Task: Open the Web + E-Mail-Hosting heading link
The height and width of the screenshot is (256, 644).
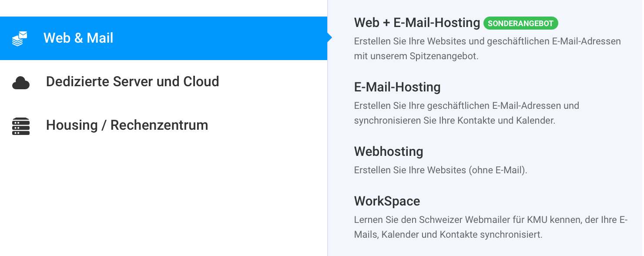Action: pos(417,23)
